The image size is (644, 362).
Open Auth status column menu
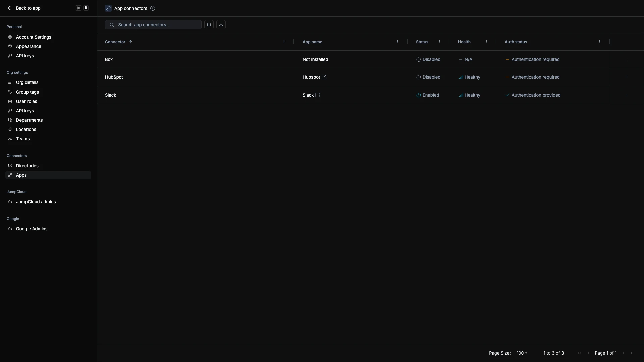coord(600,42)
